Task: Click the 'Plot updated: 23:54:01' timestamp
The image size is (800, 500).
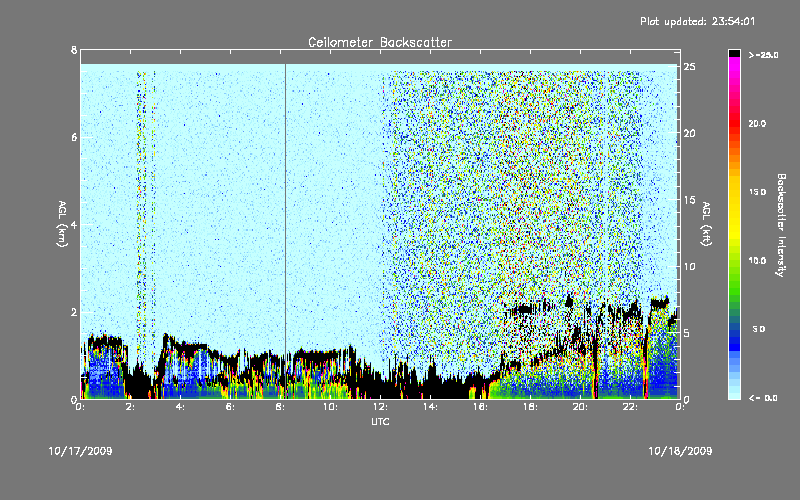Action: [697, 21]
